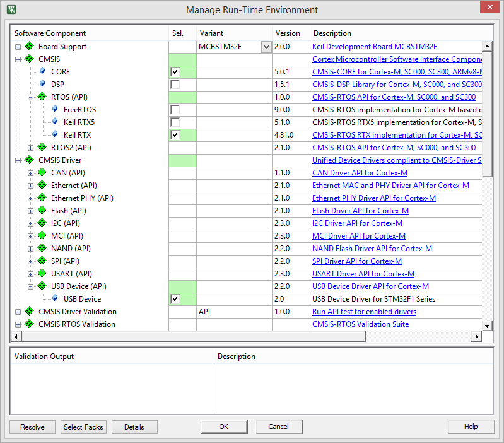Collapse the RTOS (API) node
Screen dimensions: 504x443
coord(30,97)
